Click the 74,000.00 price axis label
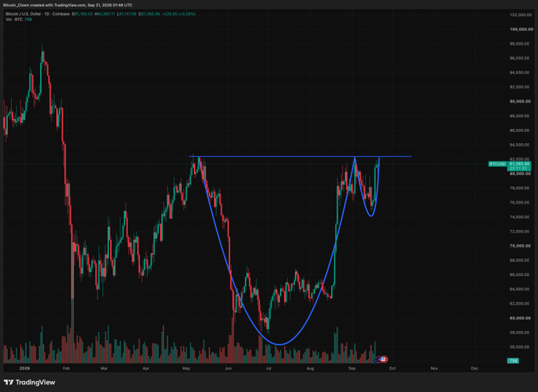The height and width of the screenshot is (392, 538). (521, 217)
